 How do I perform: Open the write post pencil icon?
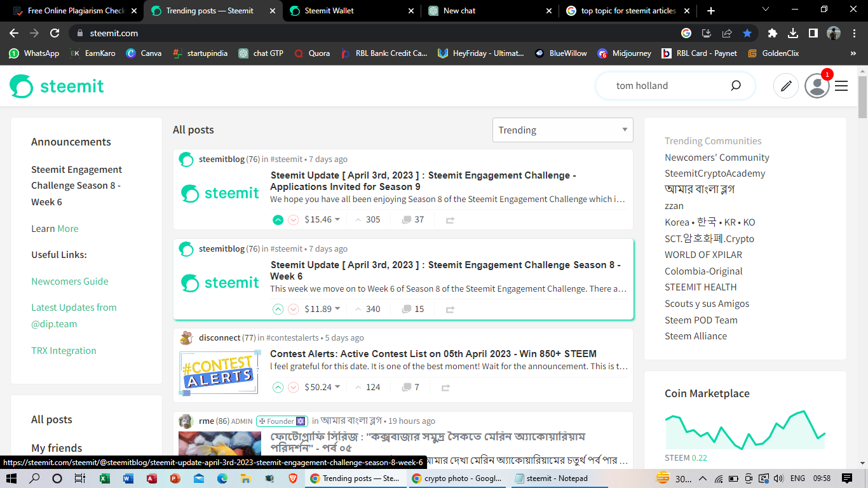coord(786,86)
